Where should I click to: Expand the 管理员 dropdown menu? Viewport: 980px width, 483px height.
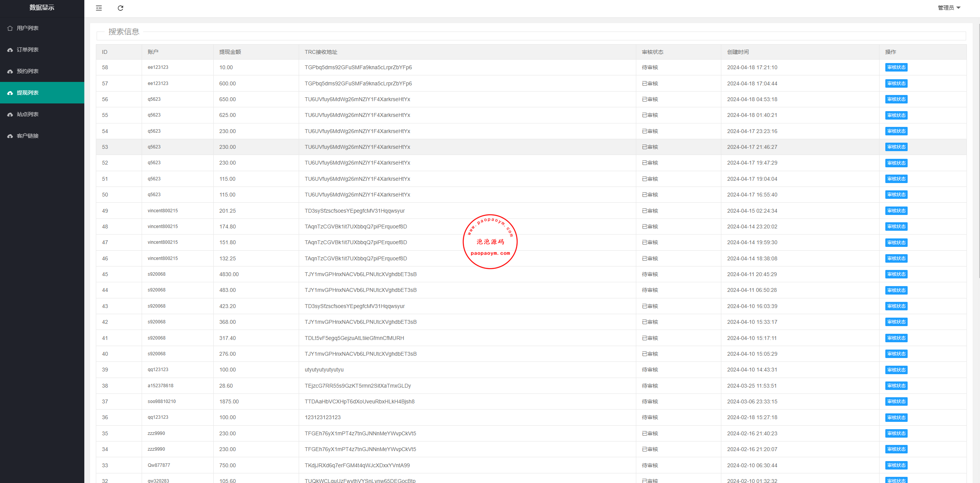949,8
